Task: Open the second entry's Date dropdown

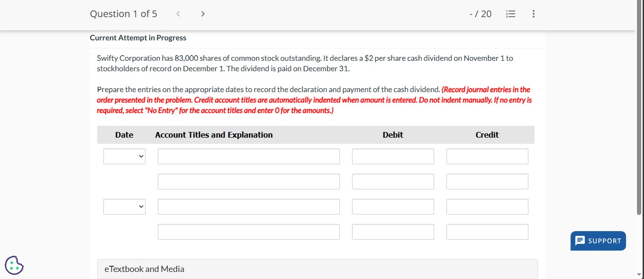Action: click(x=124, y=206)
